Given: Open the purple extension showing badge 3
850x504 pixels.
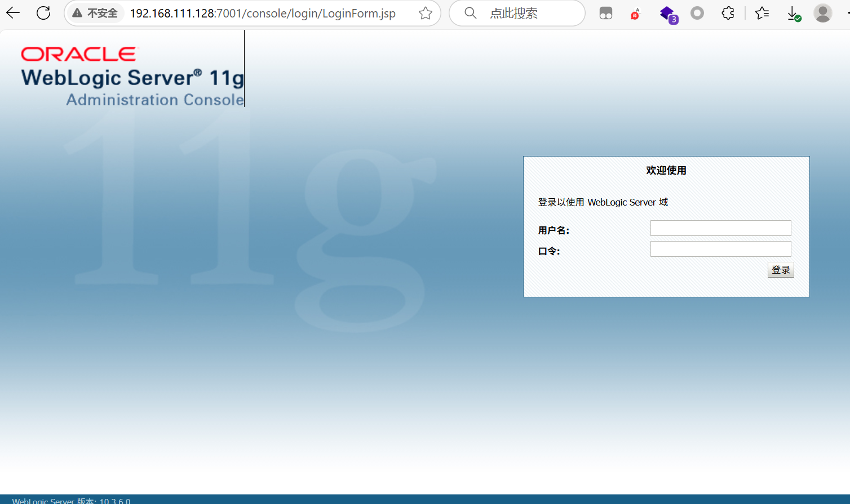Looking at the screenshot, I should [668, 14].
